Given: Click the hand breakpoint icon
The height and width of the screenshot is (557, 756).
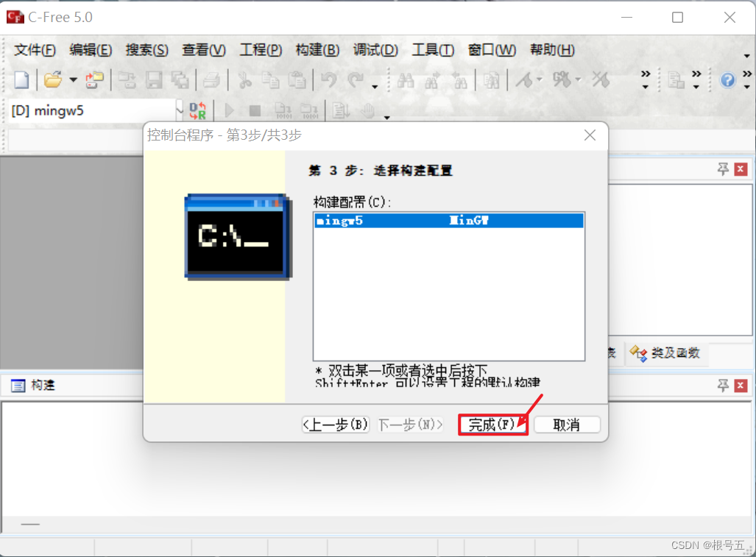Looking at the screenshot, I should coord(368,111).
